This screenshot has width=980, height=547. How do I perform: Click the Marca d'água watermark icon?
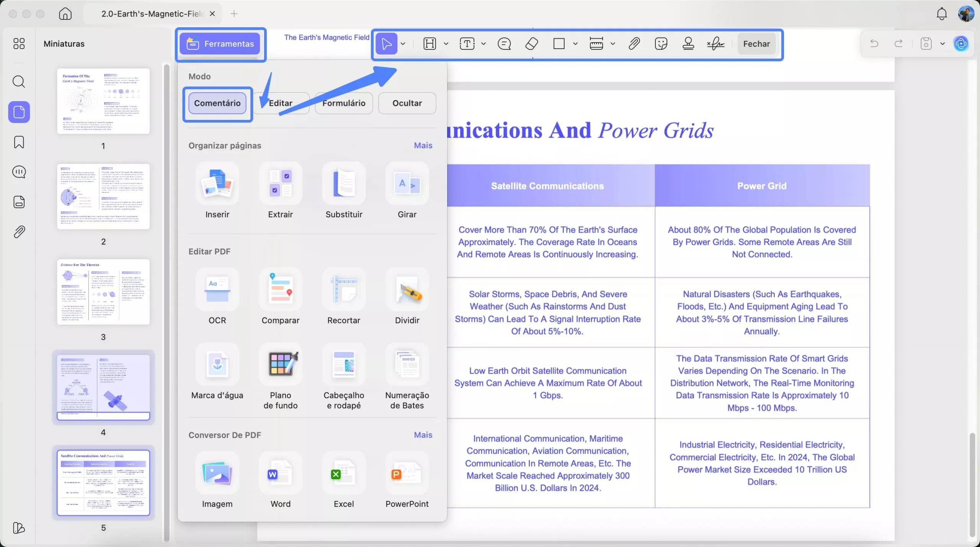217,365
